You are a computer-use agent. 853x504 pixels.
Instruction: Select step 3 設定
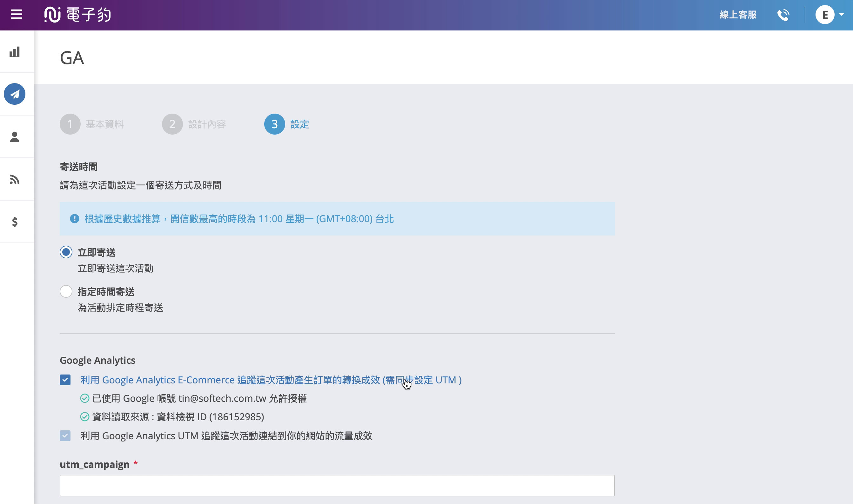click(286, 124)
